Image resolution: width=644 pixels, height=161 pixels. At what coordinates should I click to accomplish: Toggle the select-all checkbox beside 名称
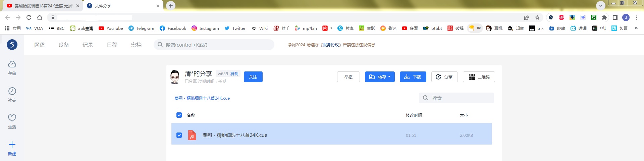[x=179, y=115]
